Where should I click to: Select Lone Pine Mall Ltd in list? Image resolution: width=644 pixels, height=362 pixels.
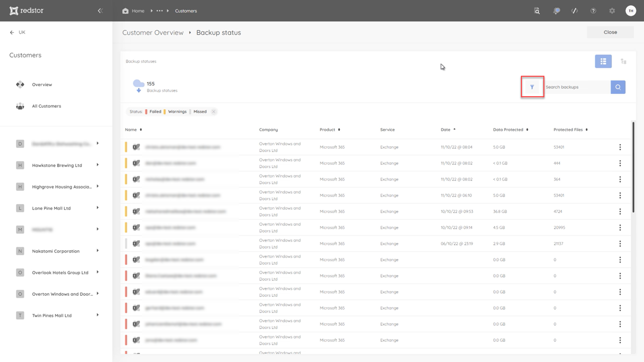point(51,208)
